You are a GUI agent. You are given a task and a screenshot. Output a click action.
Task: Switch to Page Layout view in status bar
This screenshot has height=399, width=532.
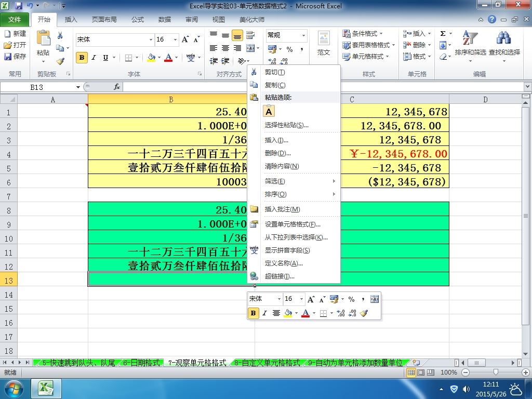click(x=421, y=373)
